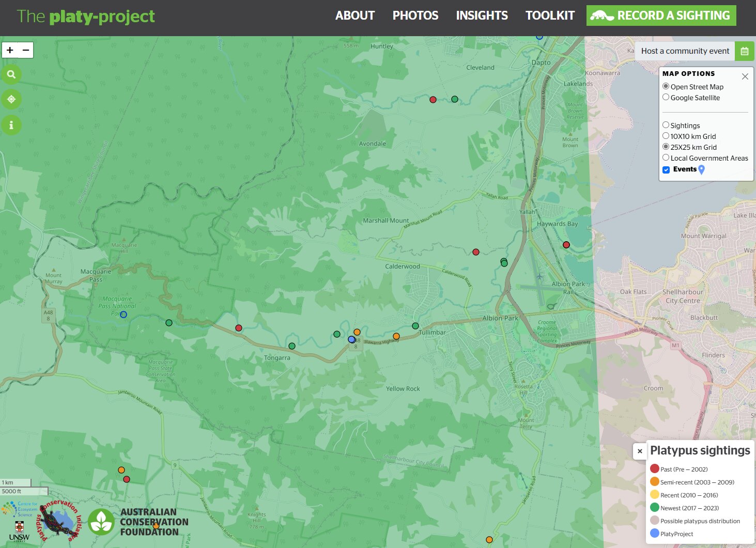Click the red Past legend color swatch
This screenshot has height=548, width=756.
coord(654,469)
